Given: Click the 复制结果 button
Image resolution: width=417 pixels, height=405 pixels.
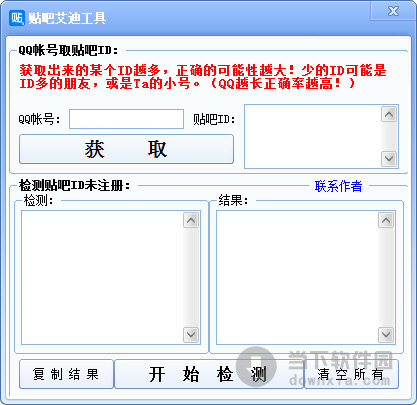Looking at the screenshot, I should coord(66,374).
